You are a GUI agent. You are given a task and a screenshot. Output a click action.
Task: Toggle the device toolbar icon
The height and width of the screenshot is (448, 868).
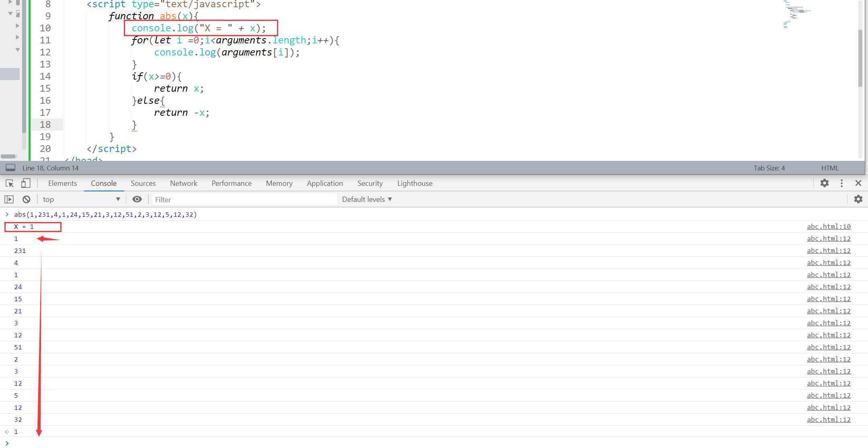[x=26, y=183]
